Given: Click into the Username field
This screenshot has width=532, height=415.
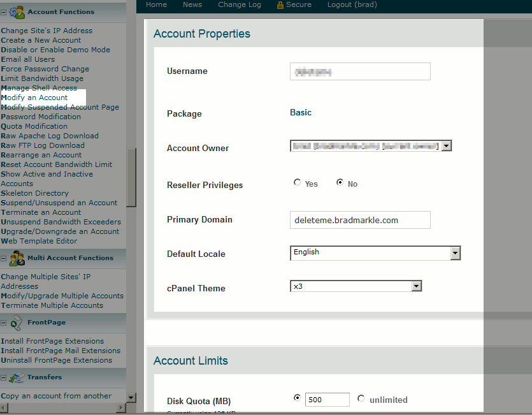Looking at the screenshot, I should [360, 71].
